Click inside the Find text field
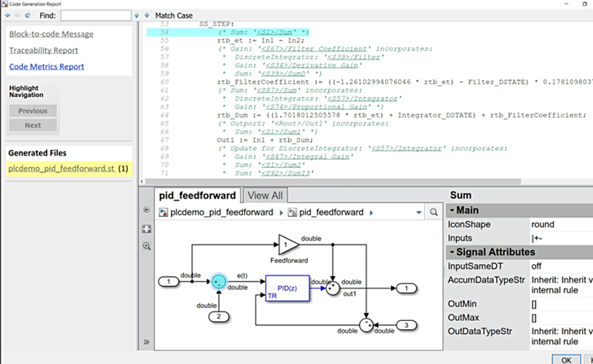Viewport: 593px width, 364px height. [x=95, y=15]
